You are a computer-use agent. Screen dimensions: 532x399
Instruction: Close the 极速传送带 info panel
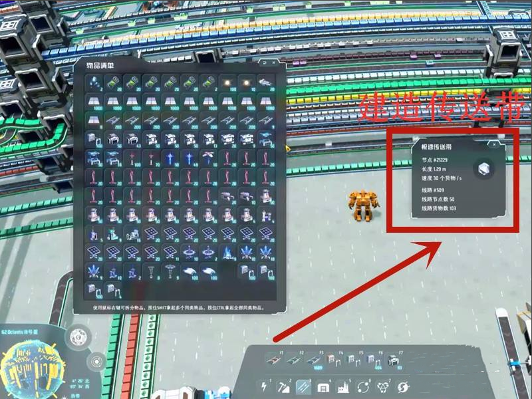494,144
